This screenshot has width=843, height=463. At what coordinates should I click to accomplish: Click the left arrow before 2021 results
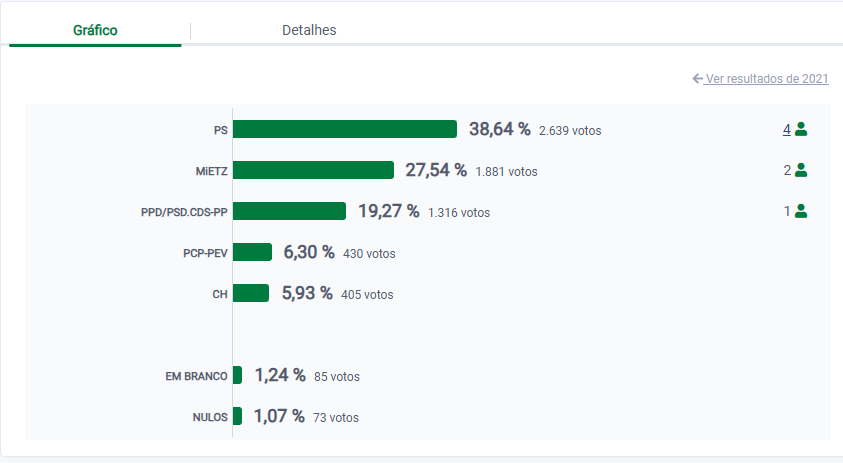point(697,78)
